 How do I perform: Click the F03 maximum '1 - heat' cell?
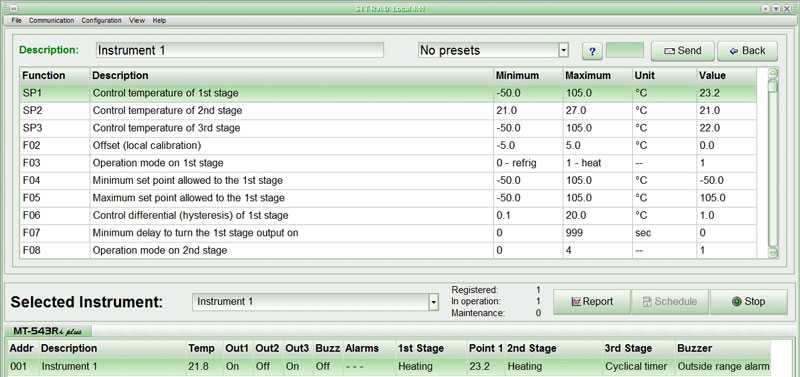click(x=598, y=163)
